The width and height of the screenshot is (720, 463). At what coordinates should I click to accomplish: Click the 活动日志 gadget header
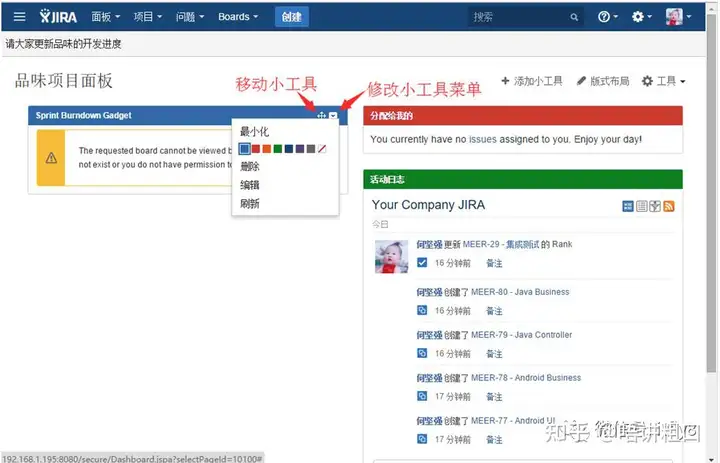(x=523, y=179)
